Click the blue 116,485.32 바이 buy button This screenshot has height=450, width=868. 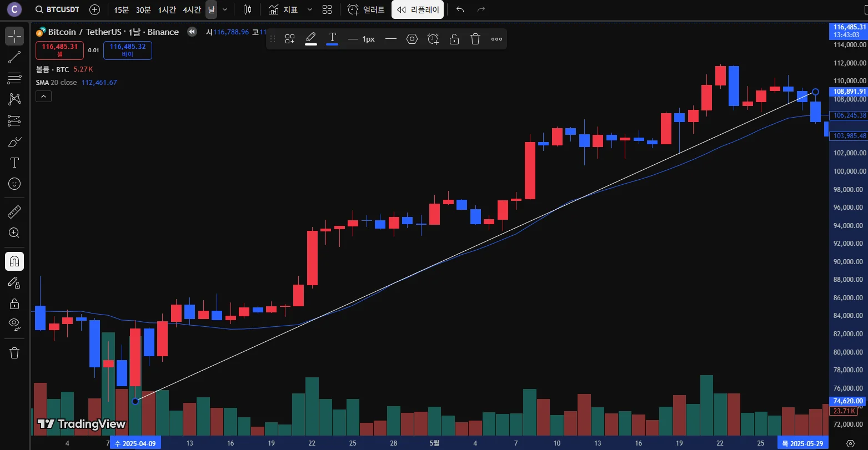(x=128, y=50)
